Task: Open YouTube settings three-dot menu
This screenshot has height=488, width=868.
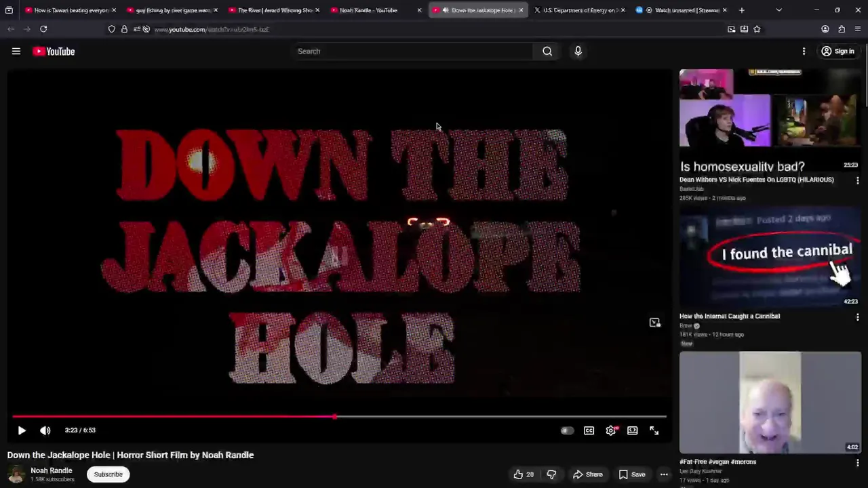Action: [x=804, y=52]
